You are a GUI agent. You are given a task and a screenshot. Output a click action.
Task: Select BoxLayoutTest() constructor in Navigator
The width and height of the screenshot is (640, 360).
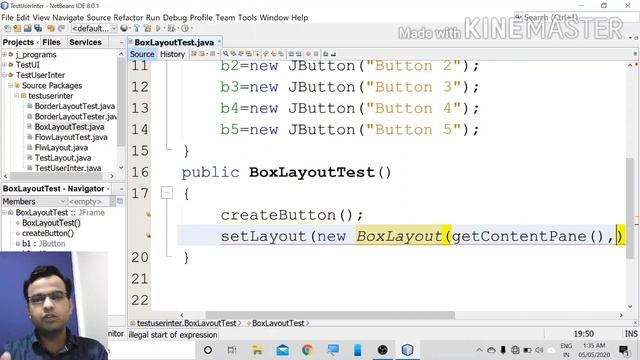coord(51,223)
